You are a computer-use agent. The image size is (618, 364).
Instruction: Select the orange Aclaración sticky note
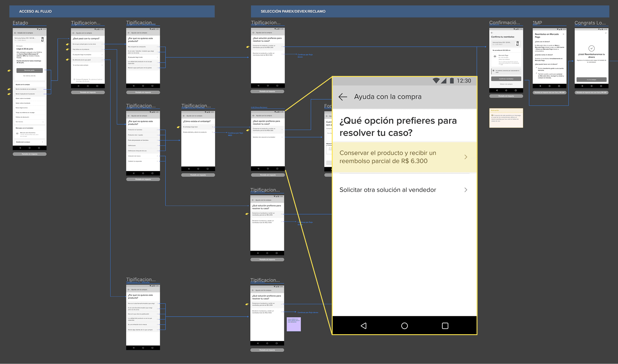pos(506,118)
